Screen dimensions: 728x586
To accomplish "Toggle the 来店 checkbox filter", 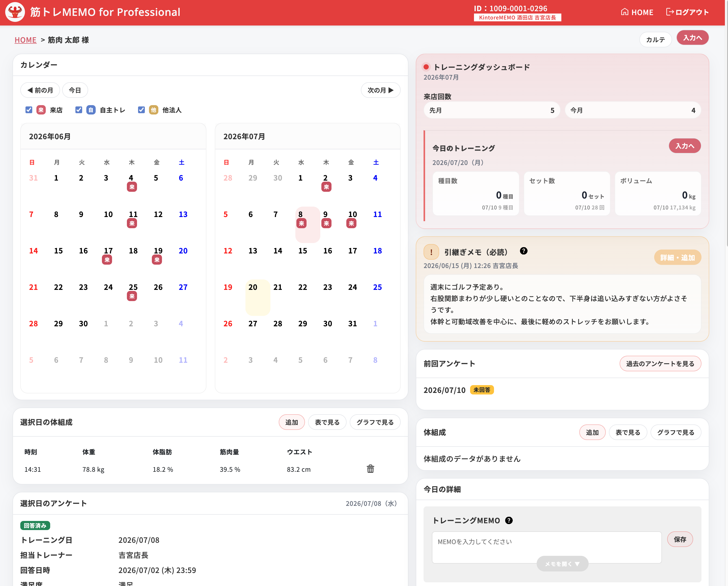I will (x=29, y=110).
